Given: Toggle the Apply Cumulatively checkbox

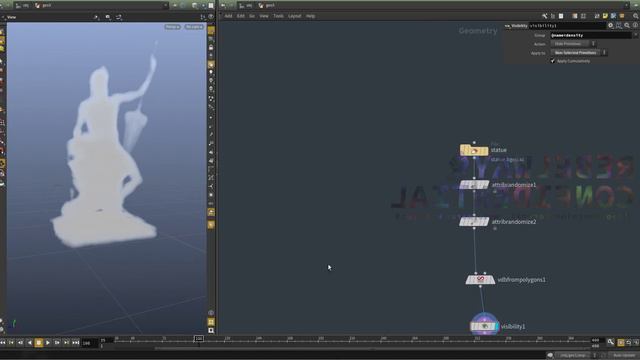Looking at the screenshot, I should tap(553, 61).
